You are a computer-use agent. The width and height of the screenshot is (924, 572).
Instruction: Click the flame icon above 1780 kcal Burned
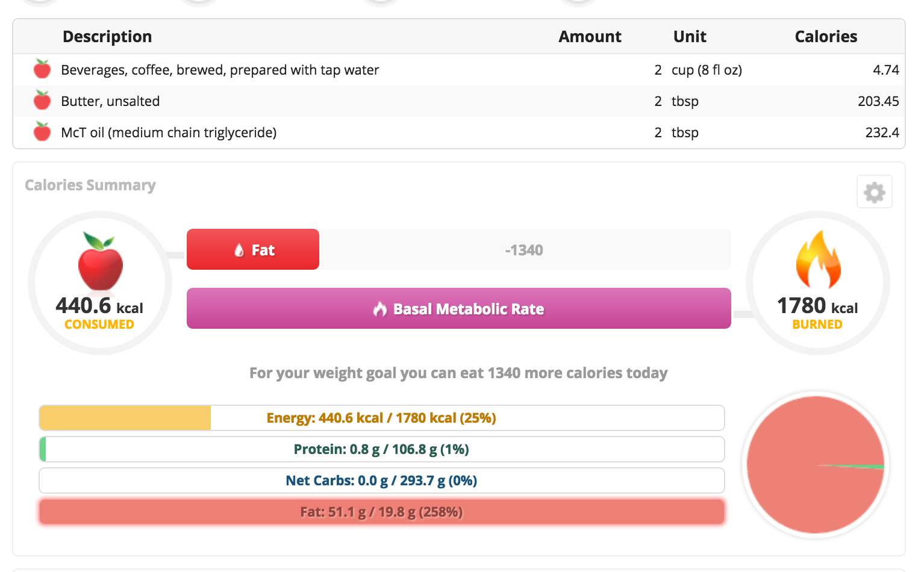tap(818, 260)
